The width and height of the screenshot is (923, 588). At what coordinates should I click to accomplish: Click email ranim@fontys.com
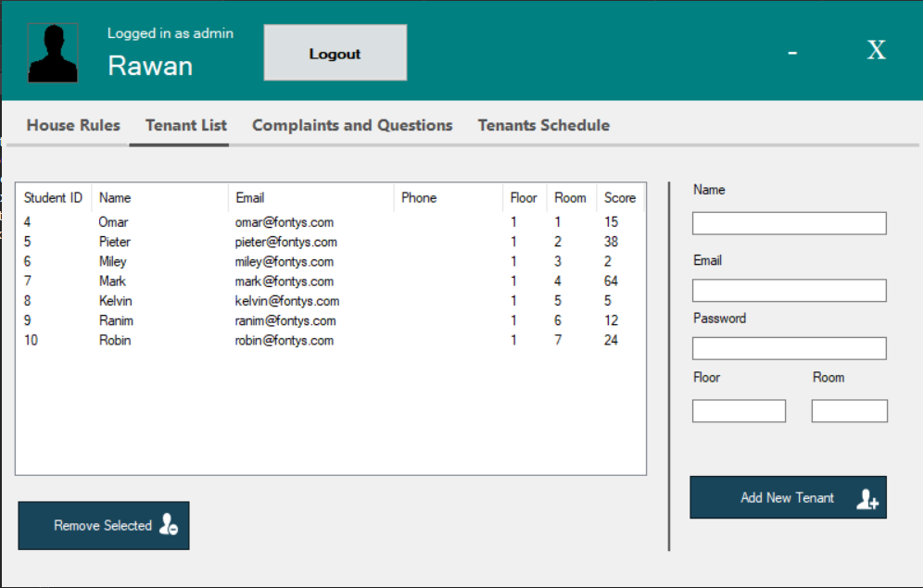tap(285, 321)
